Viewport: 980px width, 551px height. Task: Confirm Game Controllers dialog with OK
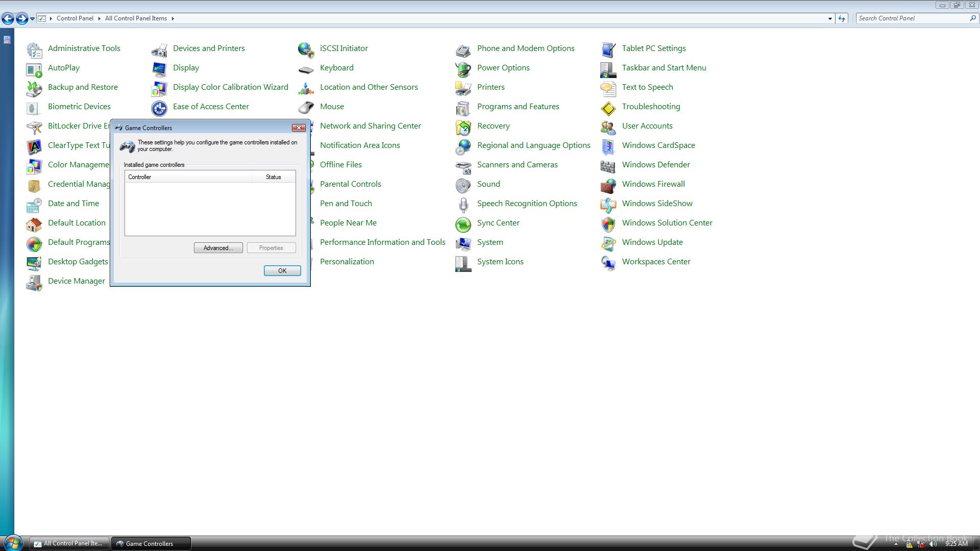282,271
